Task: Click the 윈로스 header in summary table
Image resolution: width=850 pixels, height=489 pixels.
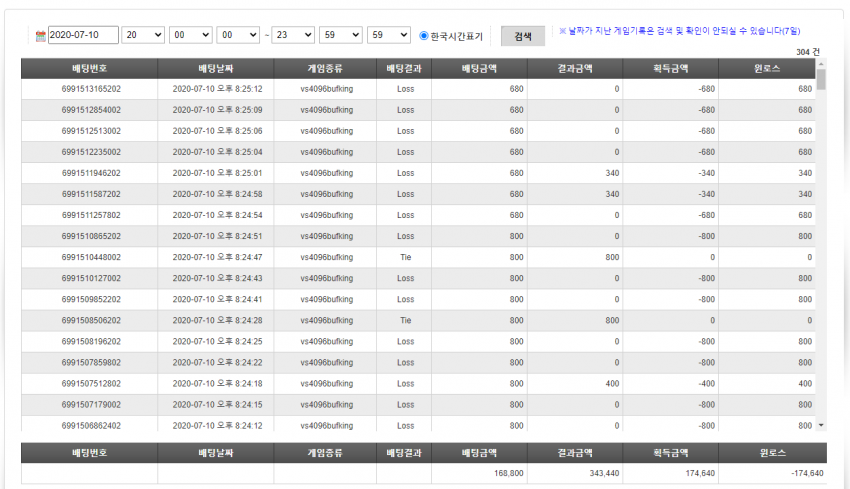Action: point(772,453)
